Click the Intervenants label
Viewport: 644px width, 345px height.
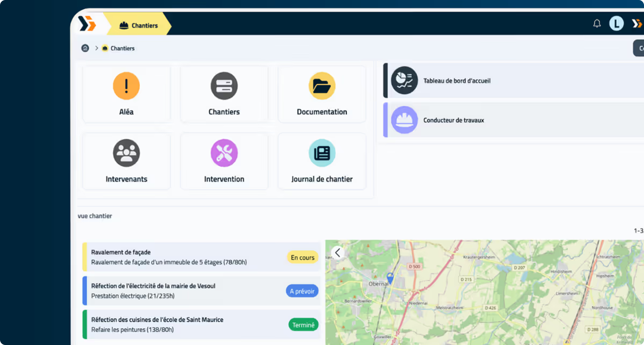(126, 179)
